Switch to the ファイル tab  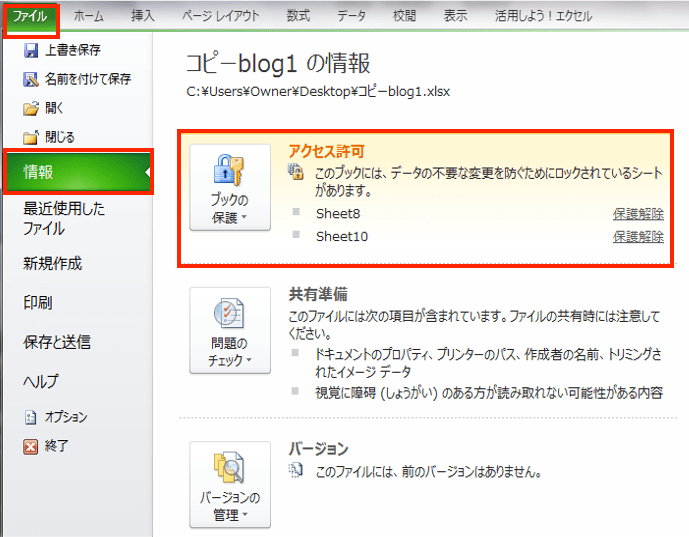pyautogui.click(x=31, y=17)
